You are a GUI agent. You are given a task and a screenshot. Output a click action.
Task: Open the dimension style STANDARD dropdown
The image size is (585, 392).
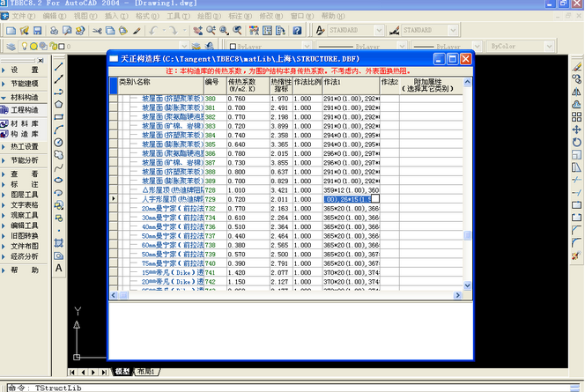(x=453, y=30)
